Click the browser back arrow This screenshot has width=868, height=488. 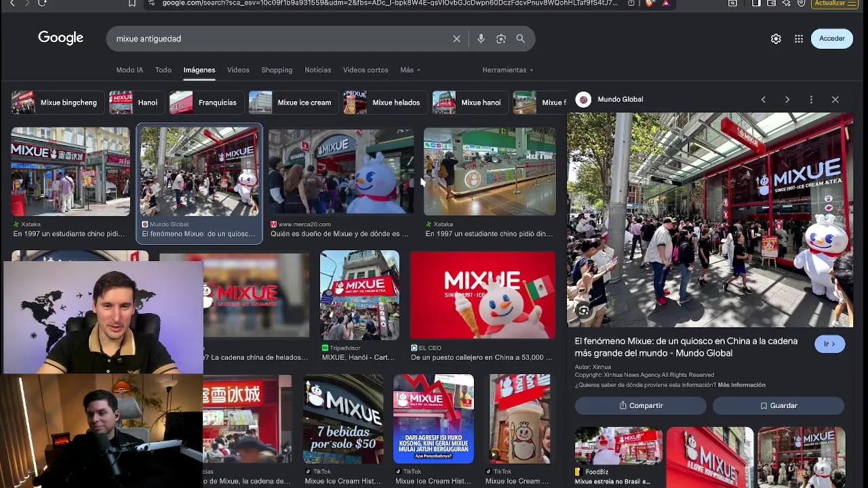[12, 3]
